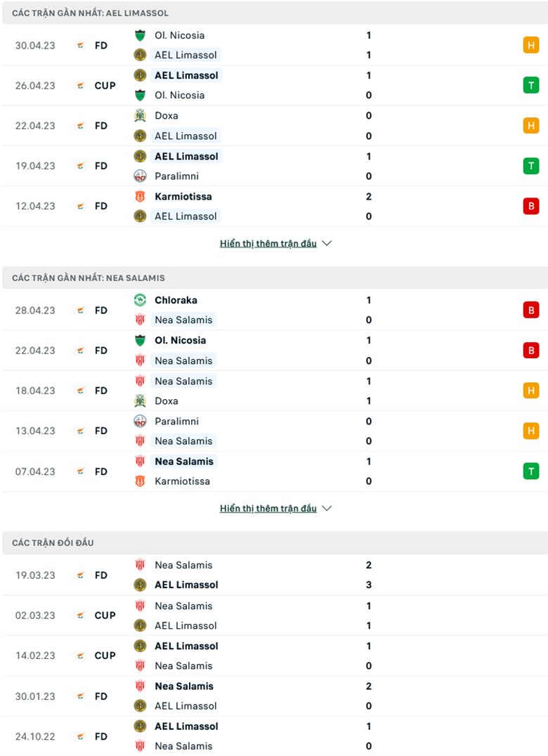Click Cyprus flag icon beside 26.04.23 CUP

pos(81,86)
